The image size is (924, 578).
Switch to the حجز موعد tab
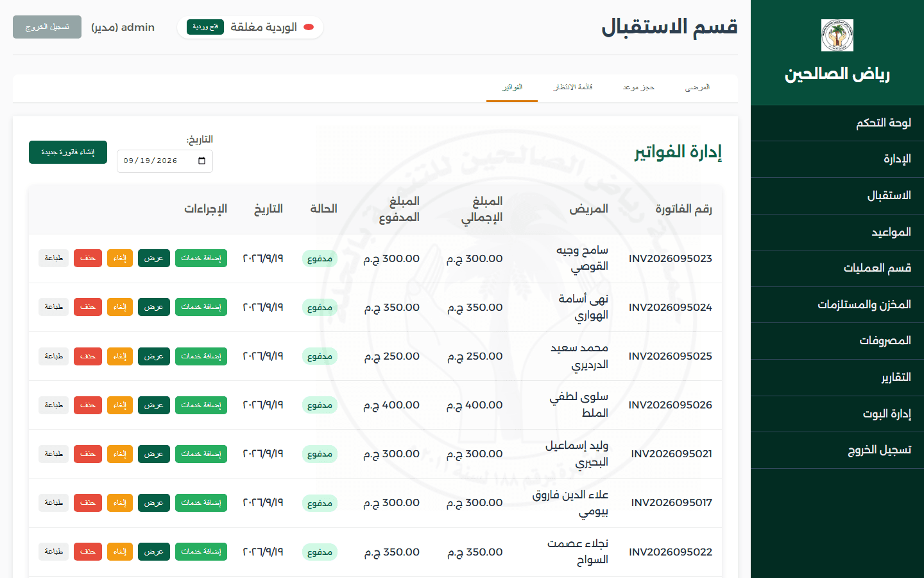coord(638,87)
